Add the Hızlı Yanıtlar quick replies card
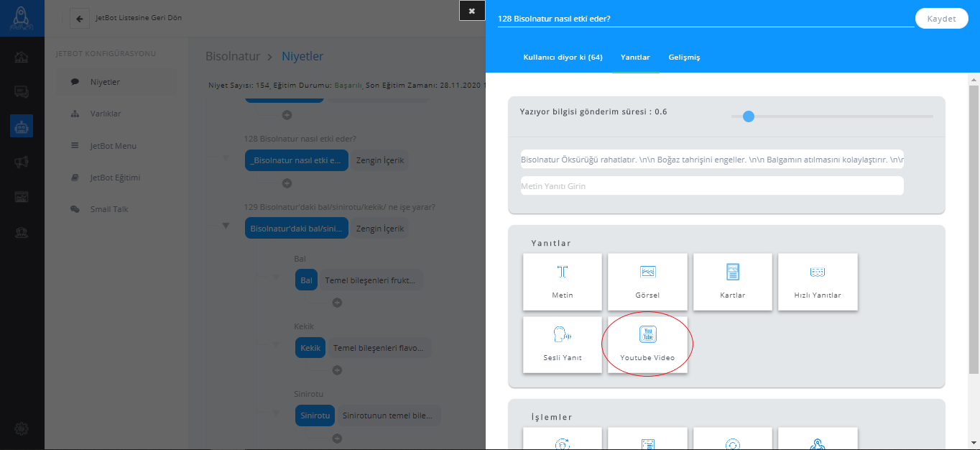 (818, 282)
